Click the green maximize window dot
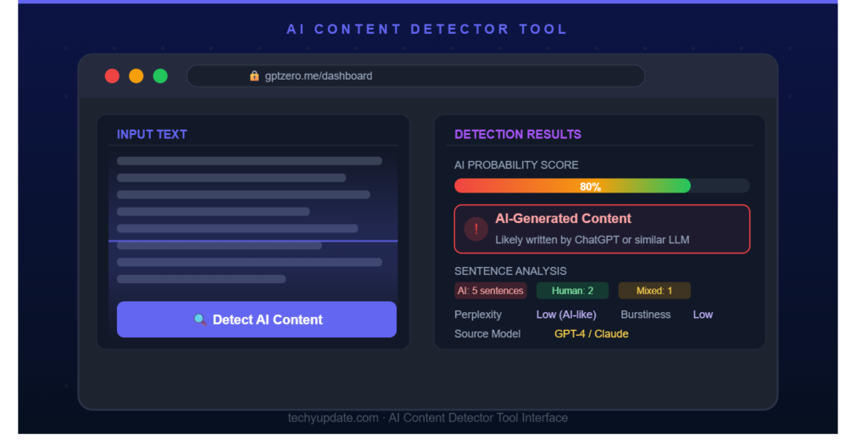 point(160,76)
